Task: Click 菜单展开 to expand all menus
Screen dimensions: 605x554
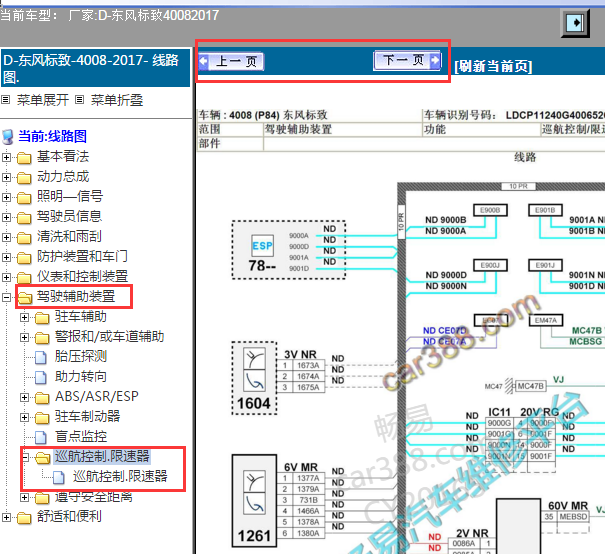Action: tap(42, 100)
